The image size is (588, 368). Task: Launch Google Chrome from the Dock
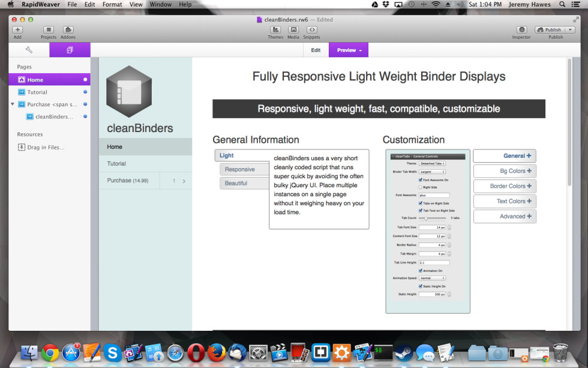tap(50, 352)
